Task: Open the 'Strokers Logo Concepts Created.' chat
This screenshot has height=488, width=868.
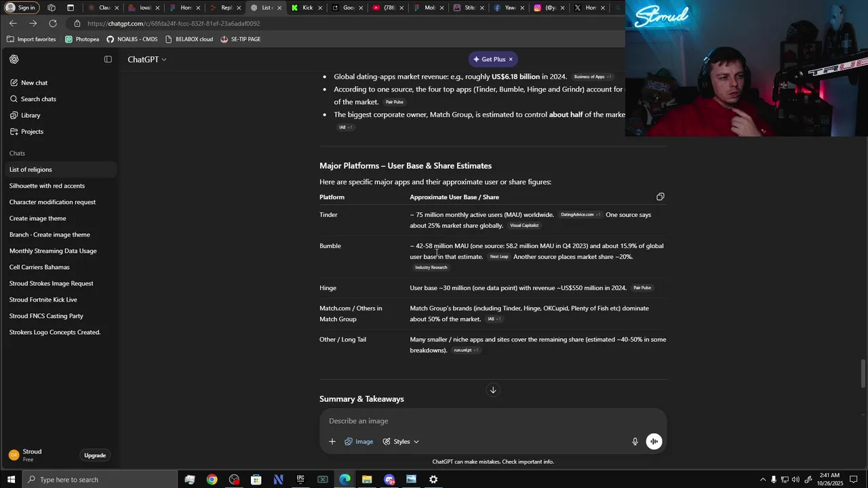Action: click(x=55, y=332)
